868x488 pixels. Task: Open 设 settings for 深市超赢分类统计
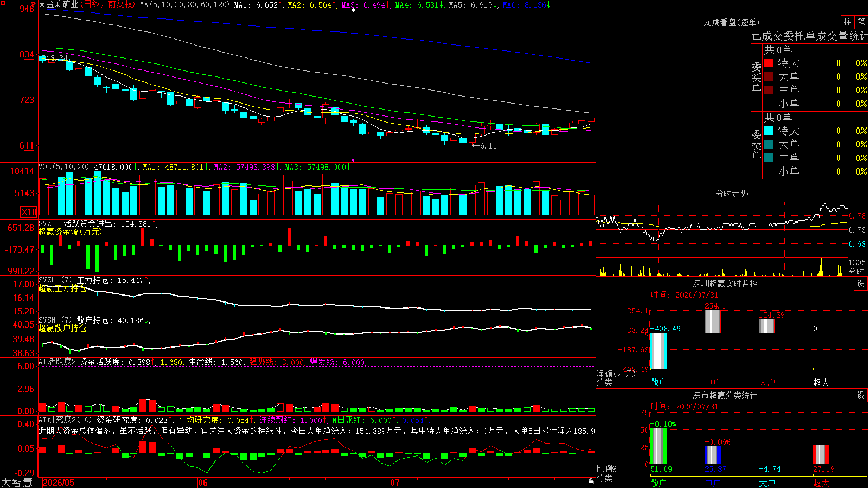coord(861,395)
